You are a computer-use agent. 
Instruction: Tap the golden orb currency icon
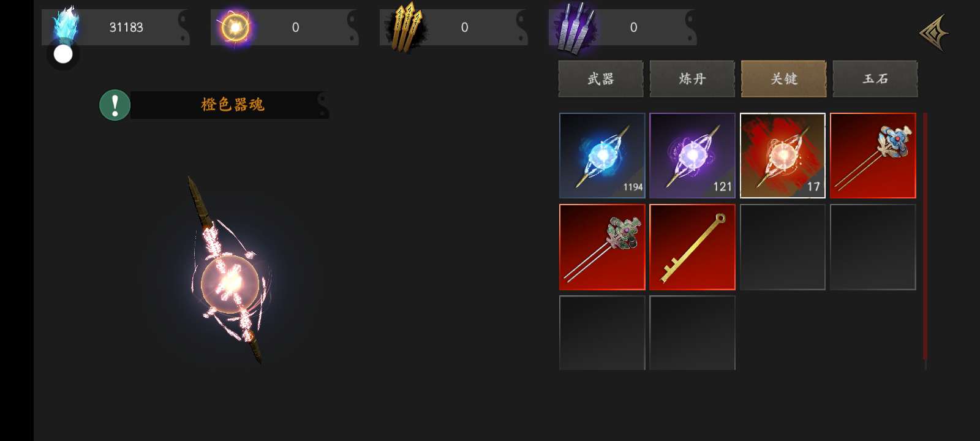[235, 28]
